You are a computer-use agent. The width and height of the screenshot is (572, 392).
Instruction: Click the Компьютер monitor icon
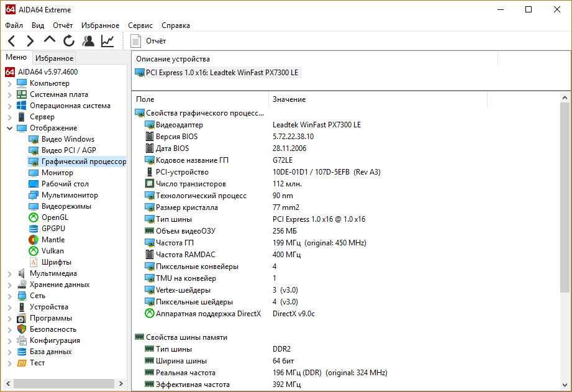click(22, 83)
